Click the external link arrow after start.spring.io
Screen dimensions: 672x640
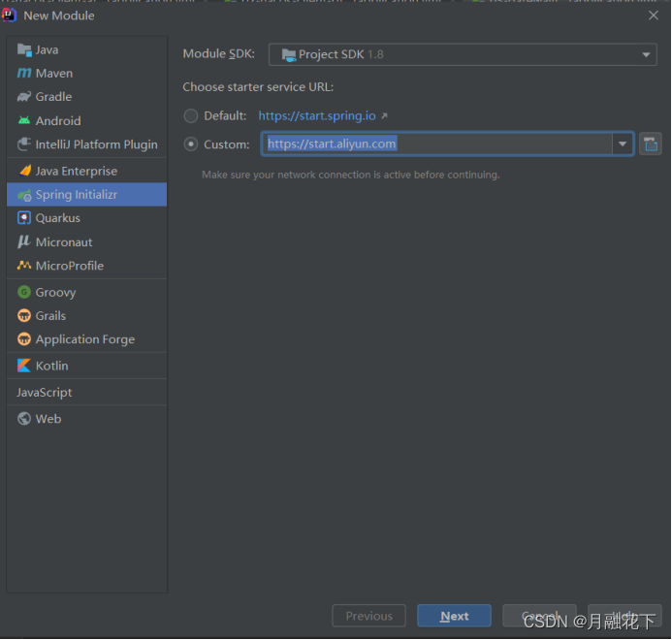tap(384, 115)
